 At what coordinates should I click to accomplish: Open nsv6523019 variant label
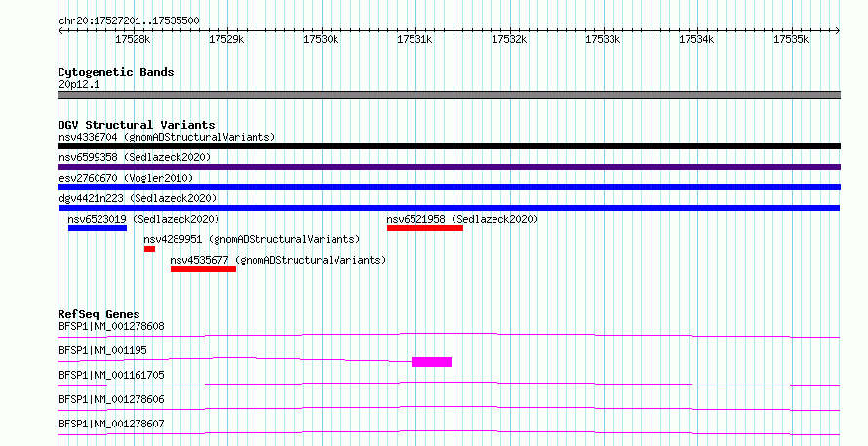point(143,219)
